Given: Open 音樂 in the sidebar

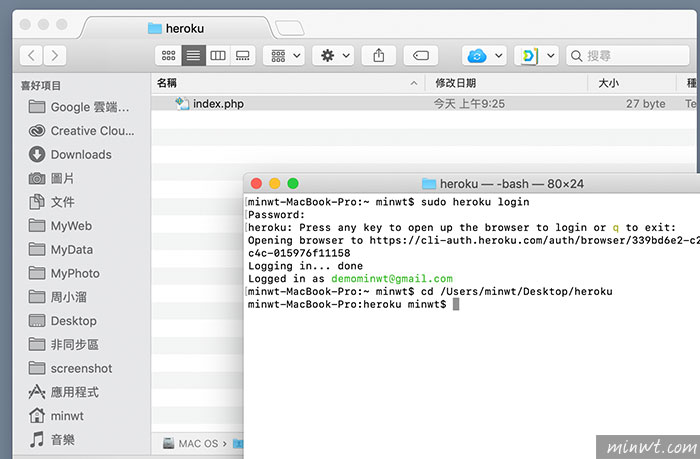Looking at the screenshot, I should tap(52, 440).
